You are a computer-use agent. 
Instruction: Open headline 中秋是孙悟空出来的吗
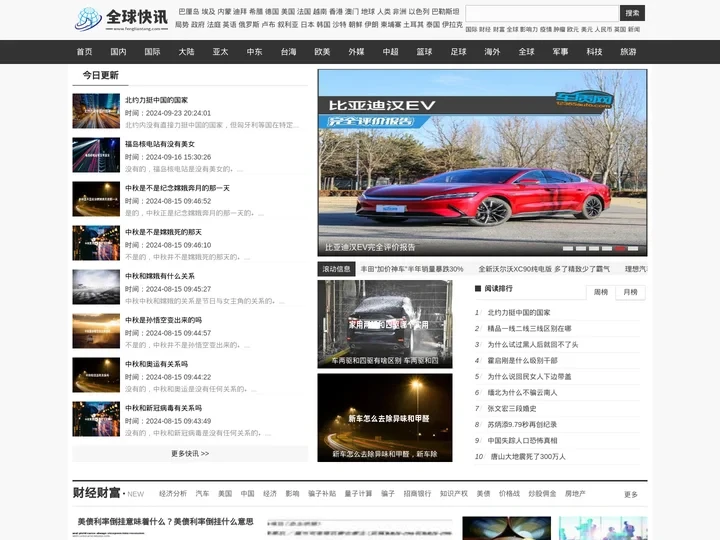pyautogui.click(x=163, y=321)
